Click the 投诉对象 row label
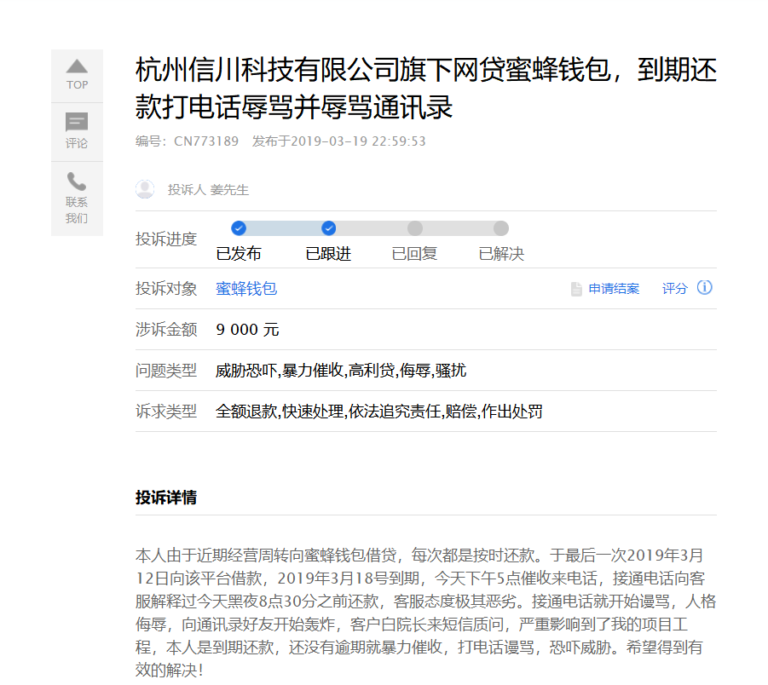768x685 pixels. pyautogui.click(x=166, y=289)
